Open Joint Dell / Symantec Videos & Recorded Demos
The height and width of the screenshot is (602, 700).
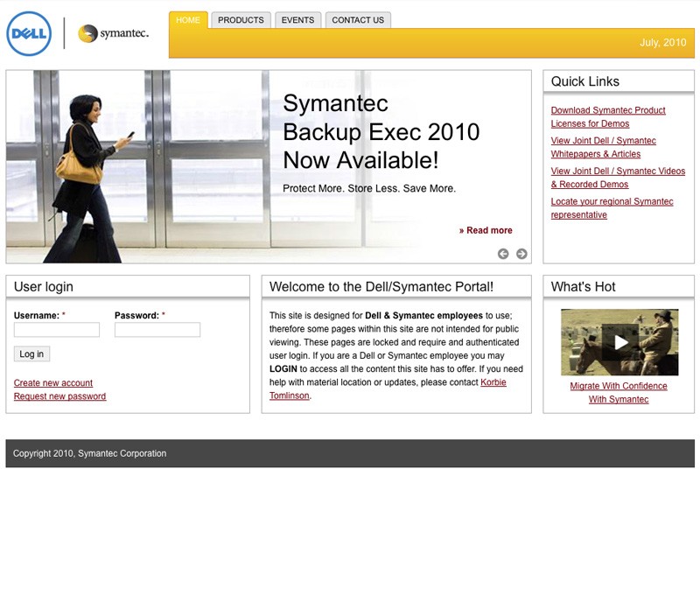pyautogui.click(x=618, y=178)
